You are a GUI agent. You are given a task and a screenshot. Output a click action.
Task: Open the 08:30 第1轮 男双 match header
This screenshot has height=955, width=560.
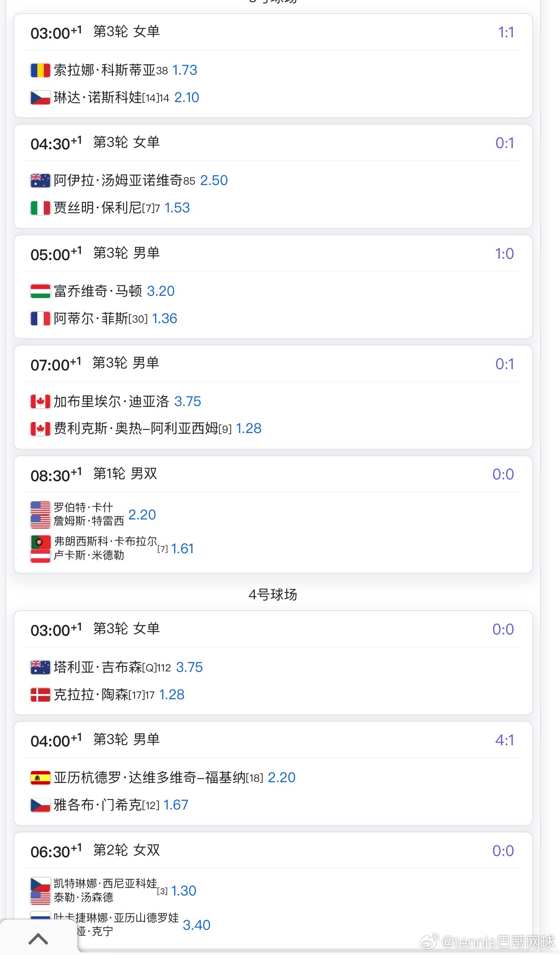(273, 474)
